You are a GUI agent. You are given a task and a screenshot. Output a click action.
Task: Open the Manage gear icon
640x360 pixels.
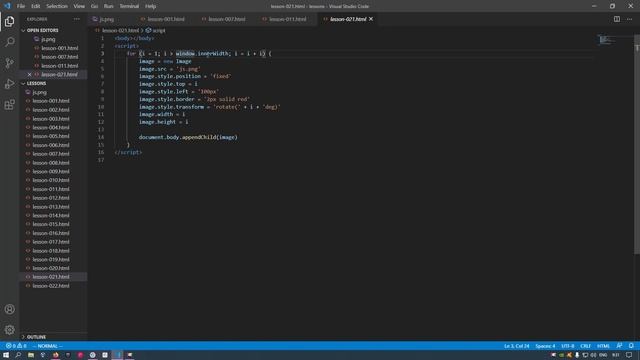coord(9,329)
